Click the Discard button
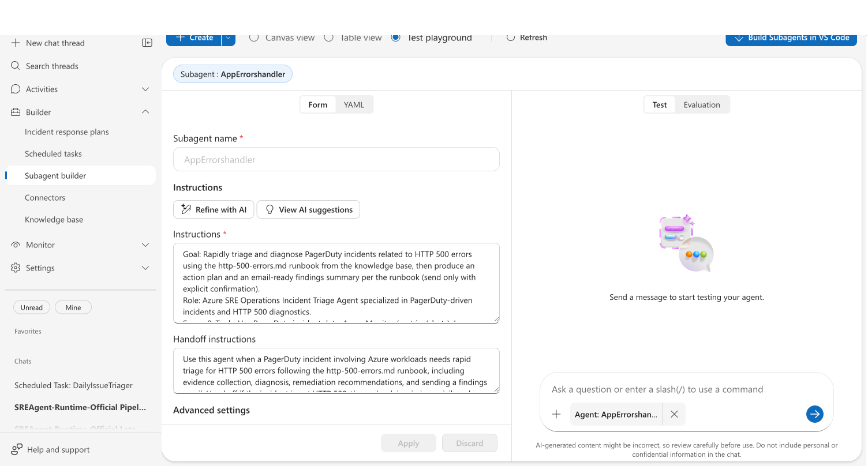This screenshot has height=466, width=868. coord(470,443)
